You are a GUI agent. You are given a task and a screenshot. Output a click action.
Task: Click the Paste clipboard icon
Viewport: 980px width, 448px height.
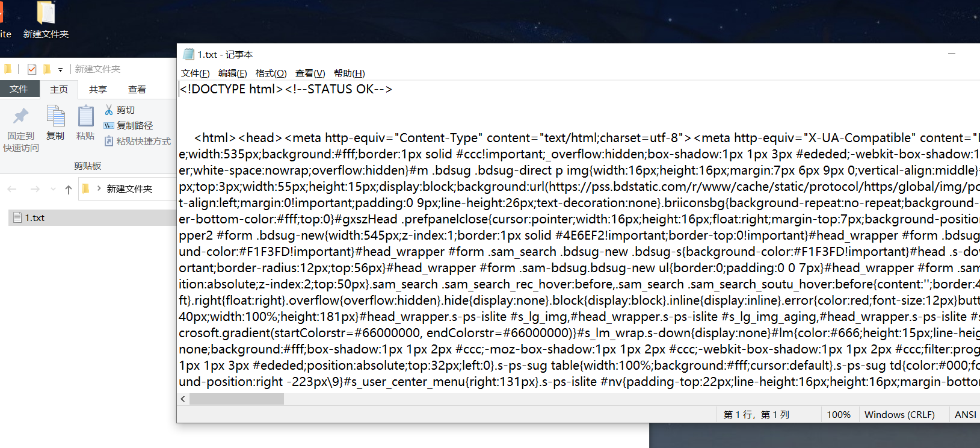pyautogui.click(x=86, y=116)
